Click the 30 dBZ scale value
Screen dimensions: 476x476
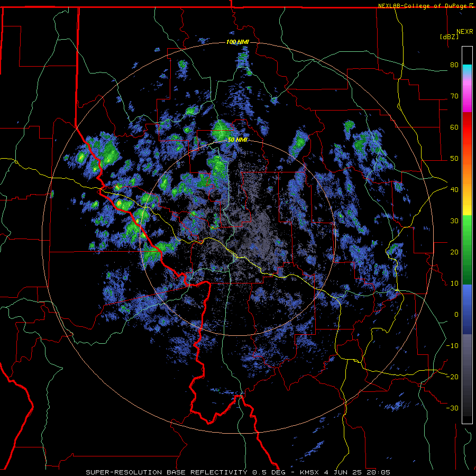[454, 221]
